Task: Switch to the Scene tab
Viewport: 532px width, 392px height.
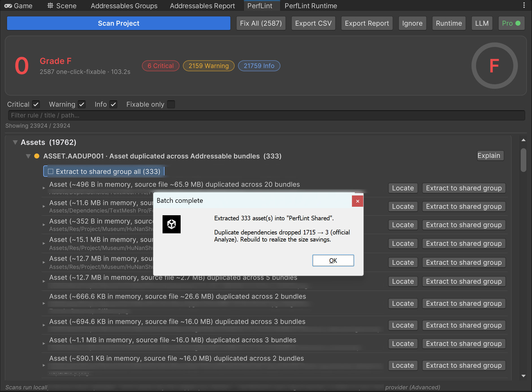Action: tap(62, 6)
